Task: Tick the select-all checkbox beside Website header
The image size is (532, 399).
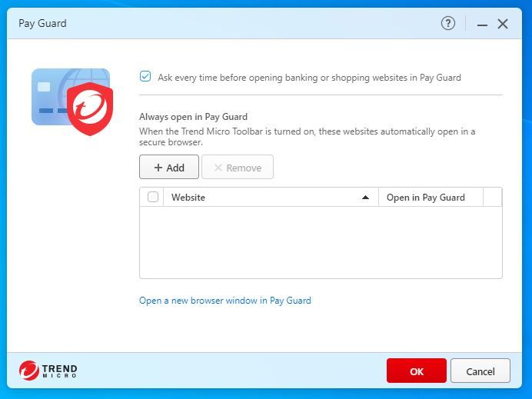Action: click(x=153, y=197)
